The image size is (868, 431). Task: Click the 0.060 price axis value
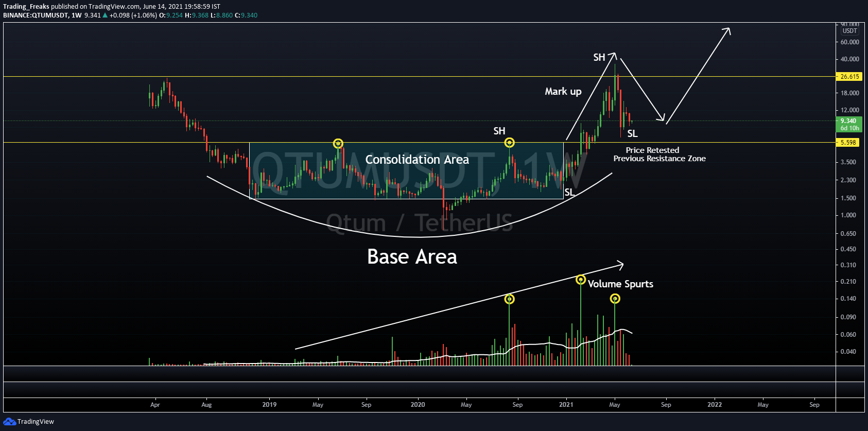pyautogui.click(x=848, y=335)
